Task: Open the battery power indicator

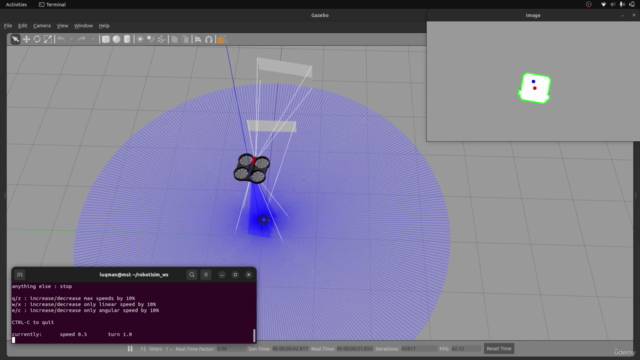Action: (632, 4)
